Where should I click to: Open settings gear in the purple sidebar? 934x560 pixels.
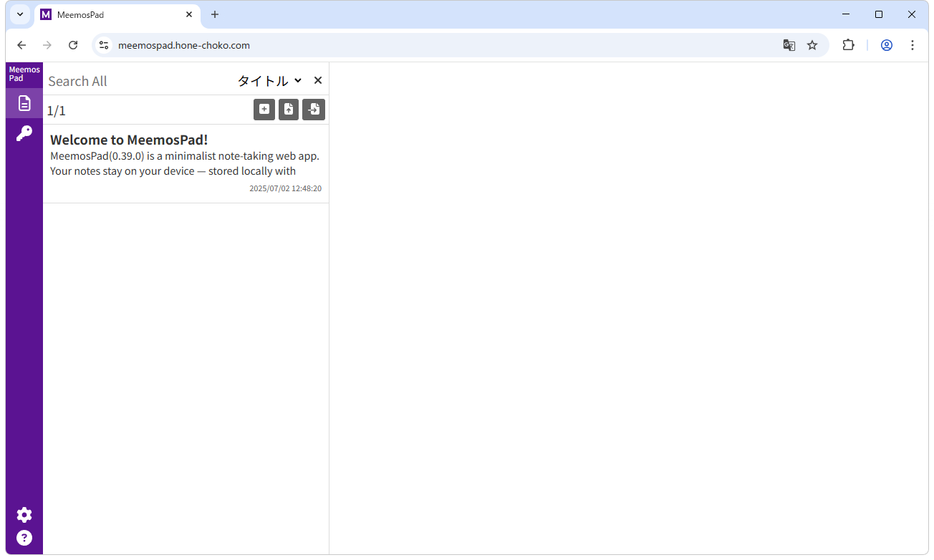pos(24,515)
